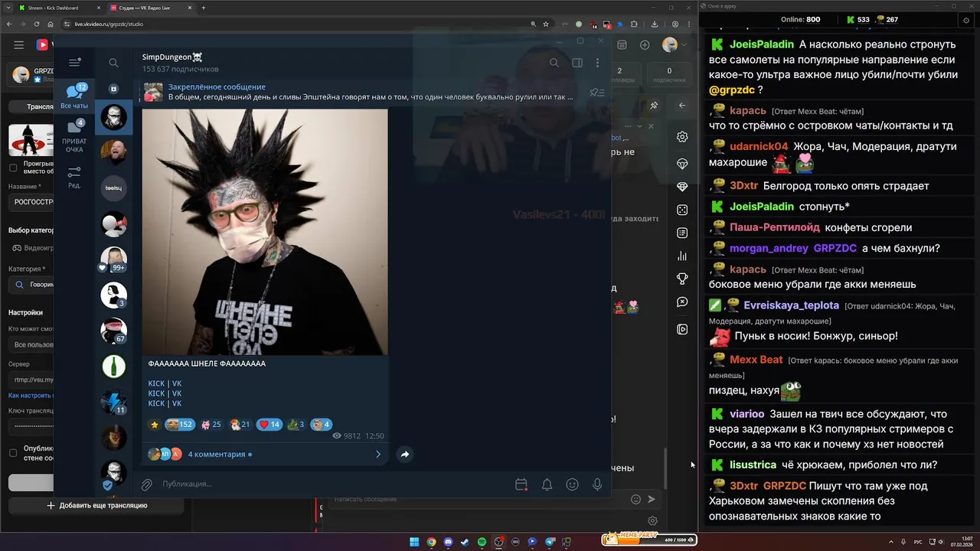The image size is (980, 551).
Task: Launch Steam from the taskbar
Action: coord(465,542)
